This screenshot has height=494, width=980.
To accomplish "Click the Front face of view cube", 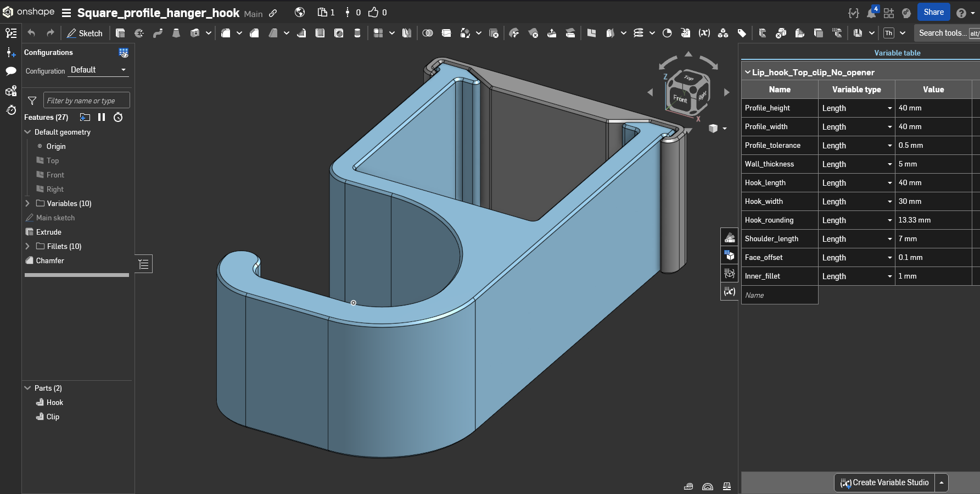I will pos(680,99).
